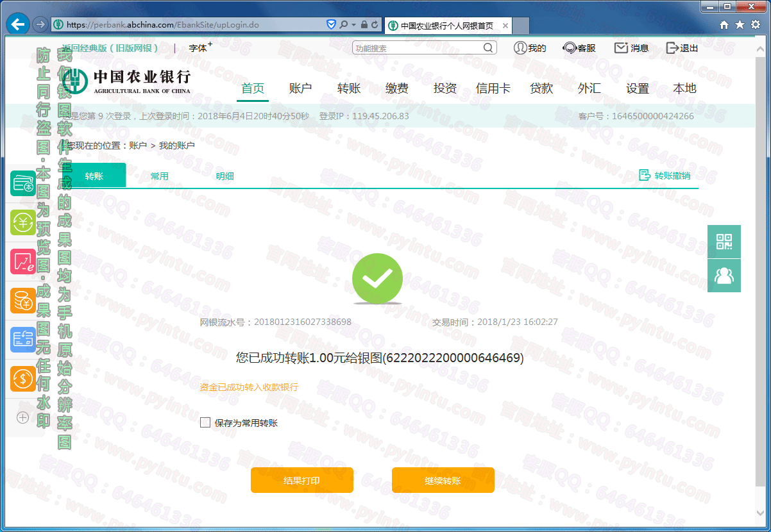
Task: Click the teal bank card sidebar icon
Action: pyautogui.click(x=23, y=183)
